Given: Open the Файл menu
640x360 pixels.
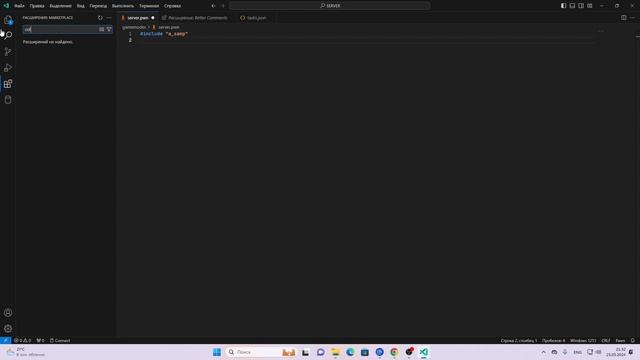Looking at the screenshot, I should [x=19, y=6].
